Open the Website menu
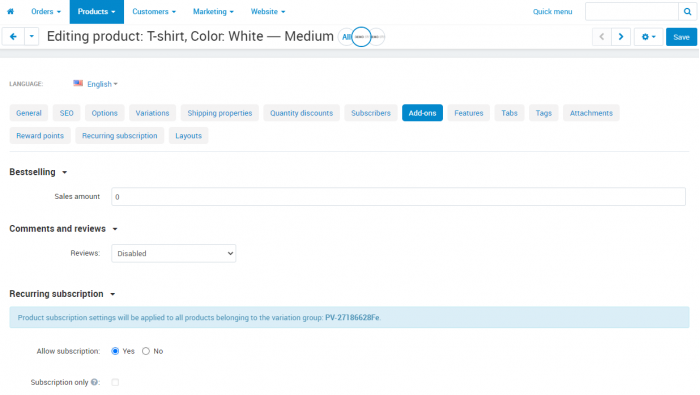 pyautogui.click(x=267, y=12)
